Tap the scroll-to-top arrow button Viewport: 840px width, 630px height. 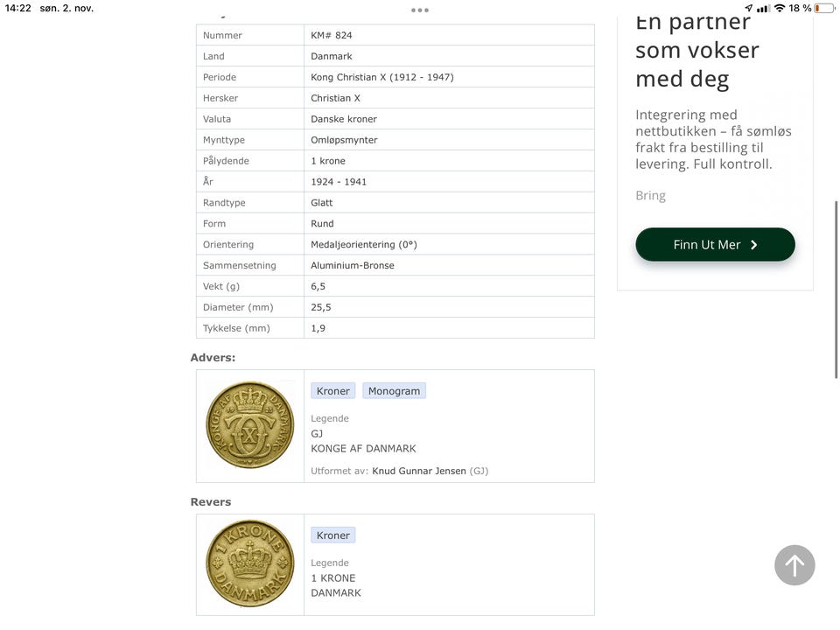point(794,565)
